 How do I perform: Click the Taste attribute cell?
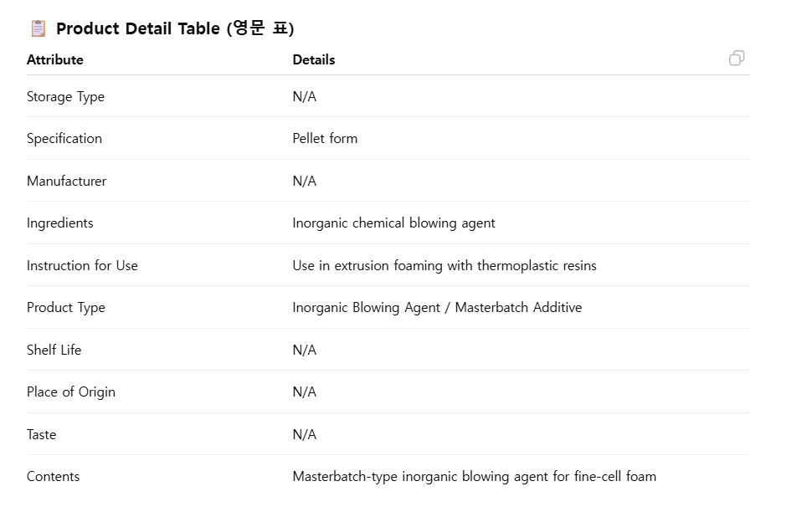42,435
